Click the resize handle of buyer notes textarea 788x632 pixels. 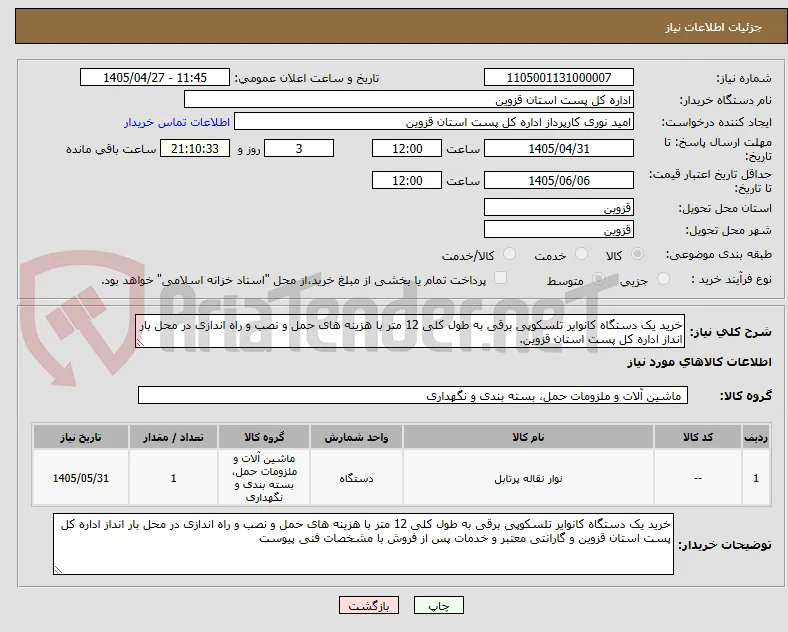[58, 570]
